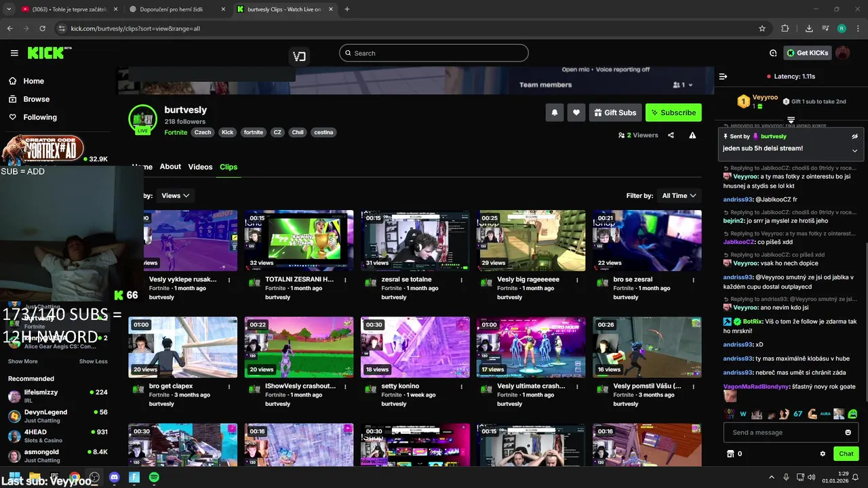Reload the current page

(42, 28)
